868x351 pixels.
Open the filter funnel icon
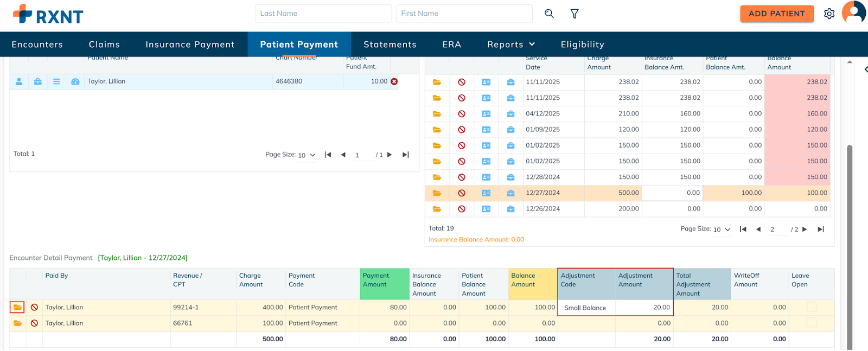point(575,14)
